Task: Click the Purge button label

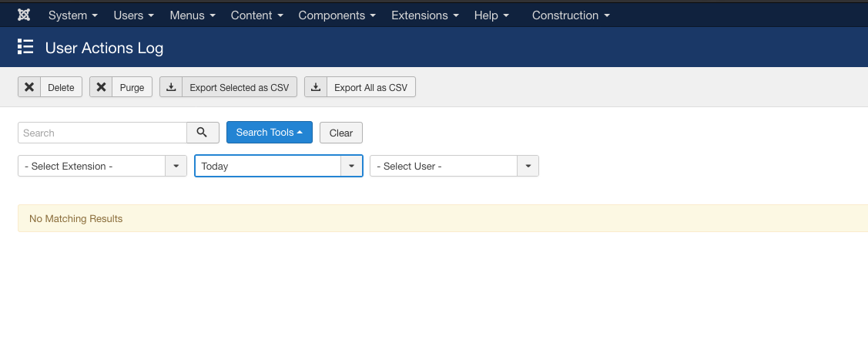Action: coord(132,88)
